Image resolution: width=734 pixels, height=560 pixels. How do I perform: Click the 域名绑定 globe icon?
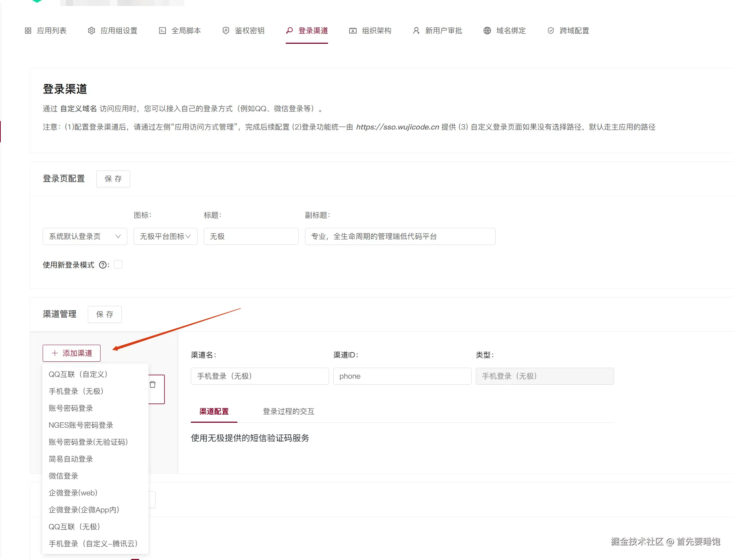click(487, 31)
